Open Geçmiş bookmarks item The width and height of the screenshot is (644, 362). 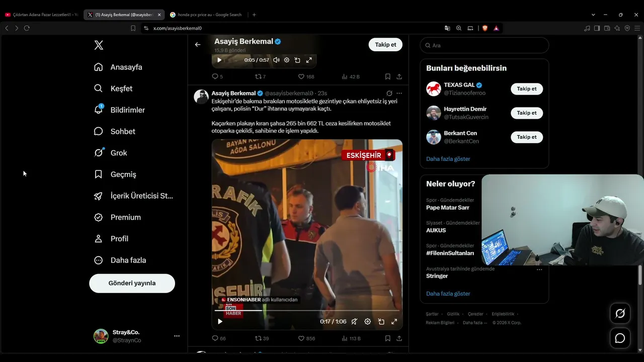(x=115, y=174)
